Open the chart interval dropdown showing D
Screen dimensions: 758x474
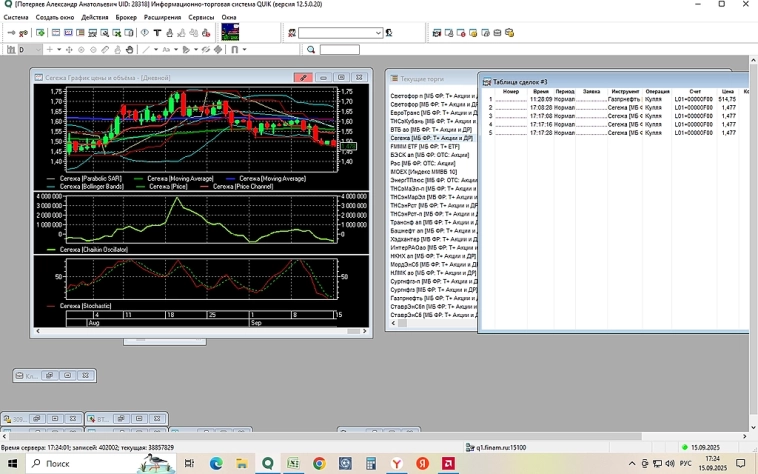point(39,49)
